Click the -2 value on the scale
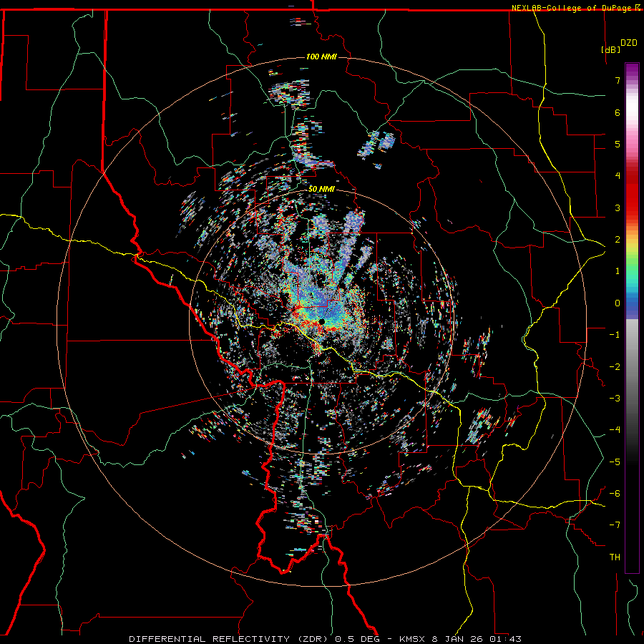Viewport: 644px width, 644px height. point(615,367)
